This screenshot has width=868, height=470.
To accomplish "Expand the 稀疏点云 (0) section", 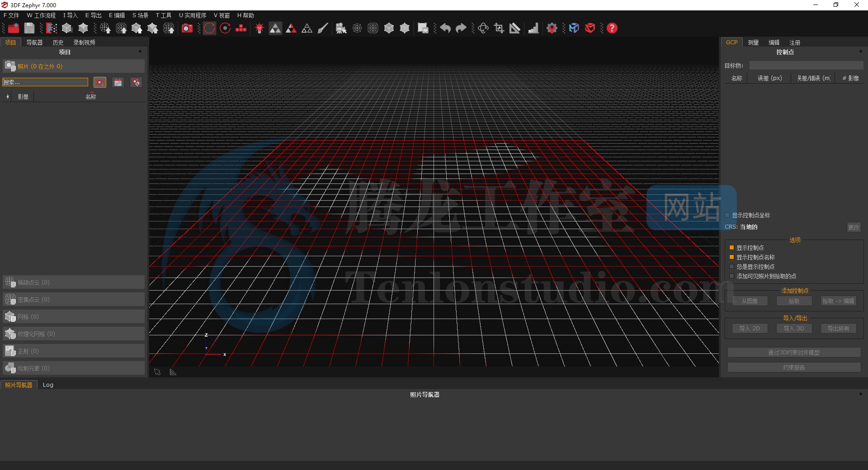I will (74, 282).
